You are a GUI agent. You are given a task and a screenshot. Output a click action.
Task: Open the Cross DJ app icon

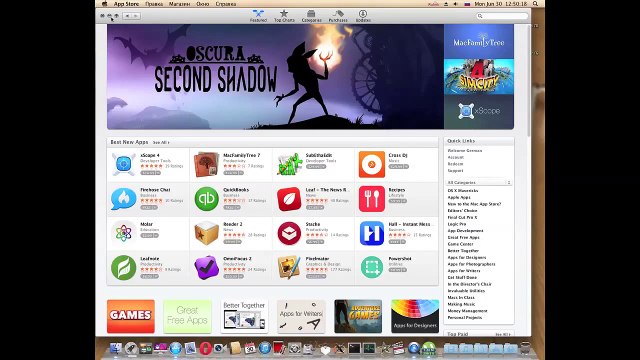371,164
